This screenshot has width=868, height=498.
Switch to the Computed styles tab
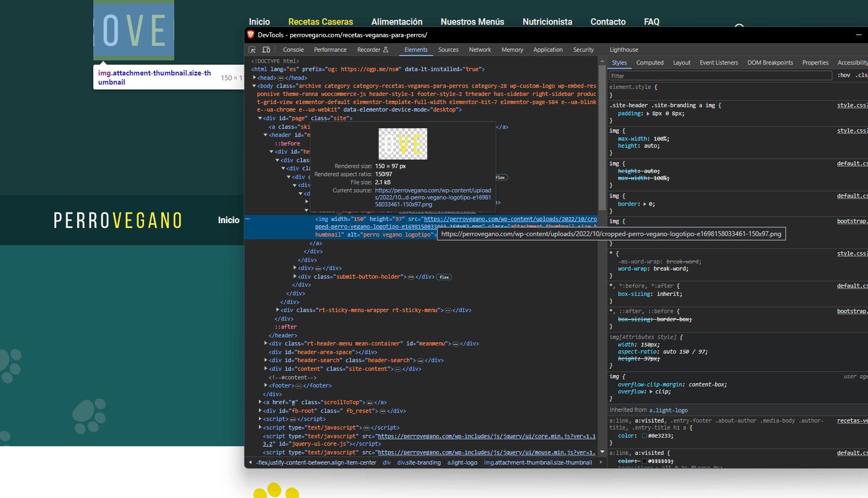650,63
